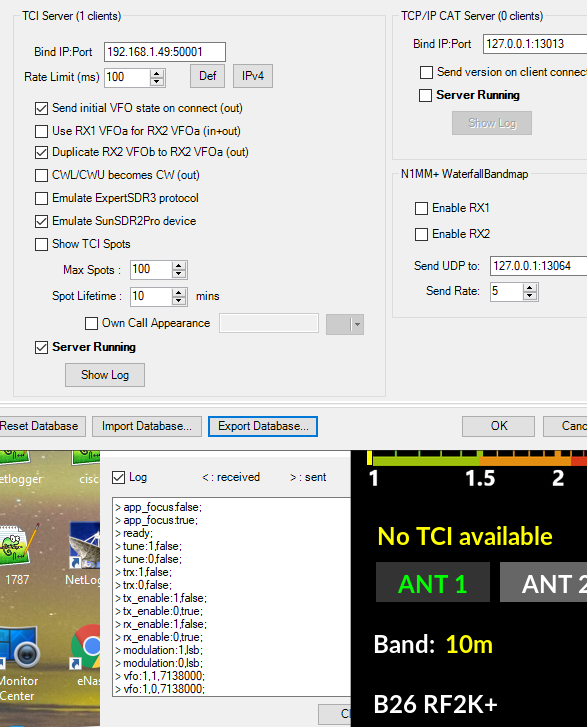Increase the Rate Limit spinner value
The image size is (587, 727).
157,74
